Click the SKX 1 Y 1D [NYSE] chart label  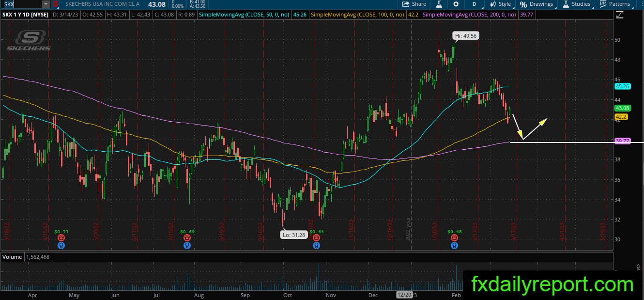pyautogui.click(x=25, y=15)
